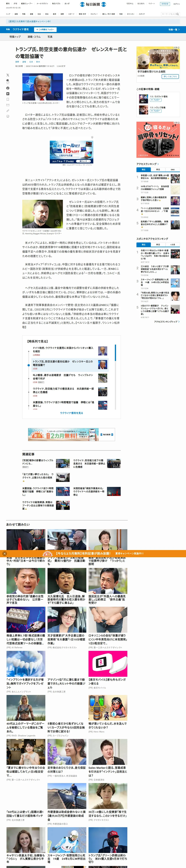This screenshot has height=868, width=186.
Task: Select SNS tab in アクセスランキング
Action: 173,170
